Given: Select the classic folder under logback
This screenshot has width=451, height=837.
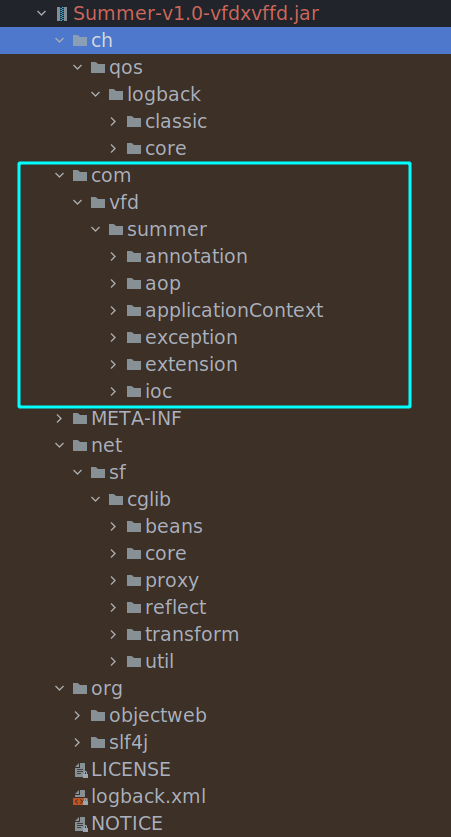Looking at the screenshot, I should (x=176, y=121).
